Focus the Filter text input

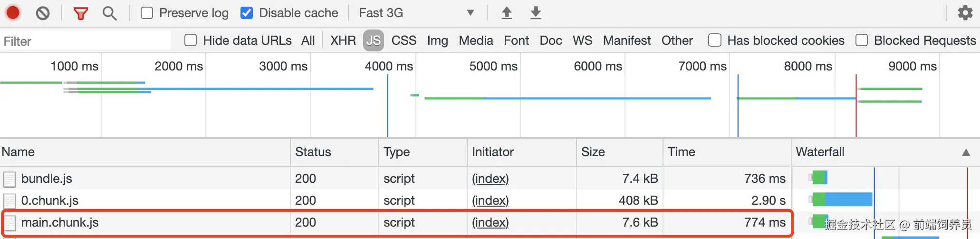pos(86,41)
